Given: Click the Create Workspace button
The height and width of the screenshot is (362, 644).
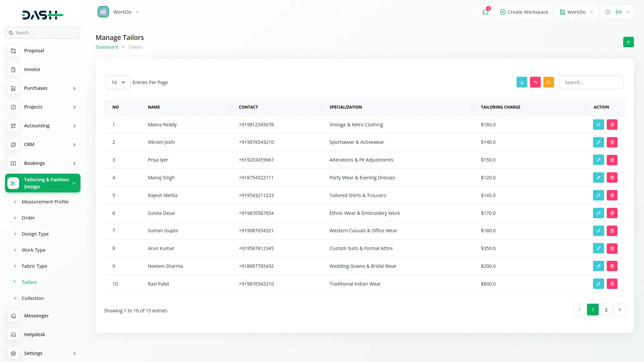Looking at the screenshot, I should tap(524, 12).
